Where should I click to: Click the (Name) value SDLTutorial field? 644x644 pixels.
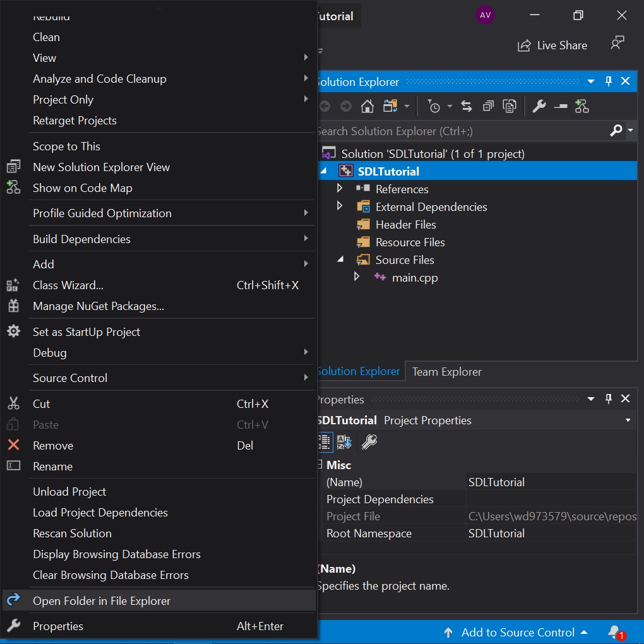coord(552,482)
